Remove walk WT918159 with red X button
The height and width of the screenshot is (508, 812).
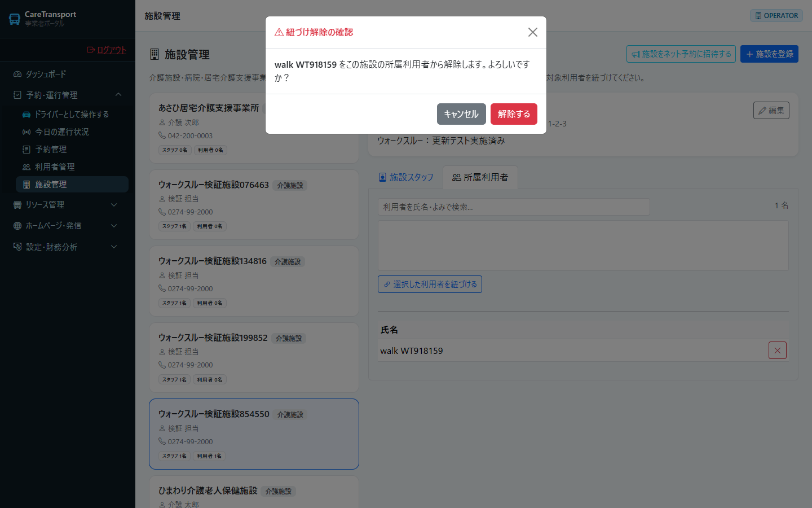tap(778, 351)
